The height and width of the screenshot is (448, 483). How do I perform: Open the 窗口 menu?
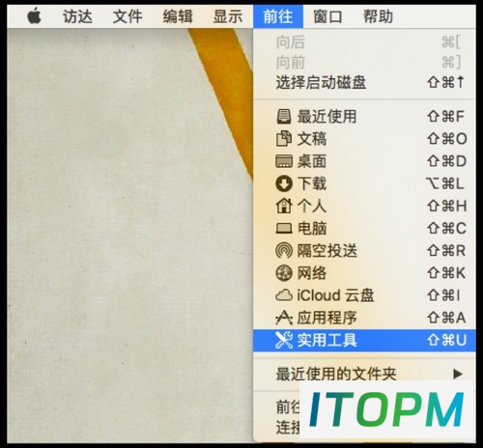point(327,16)
